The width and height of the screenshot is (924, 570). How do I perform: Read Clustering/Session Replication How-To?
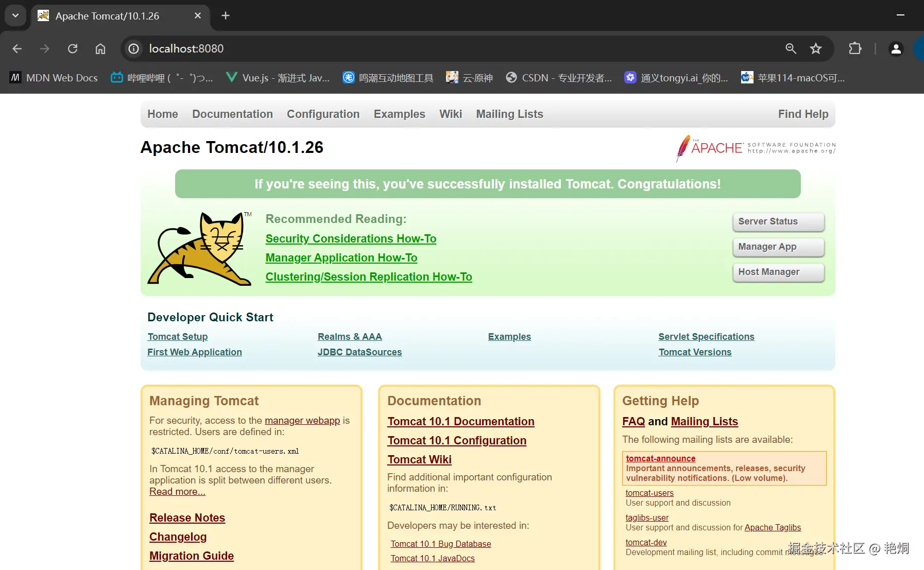369,277
